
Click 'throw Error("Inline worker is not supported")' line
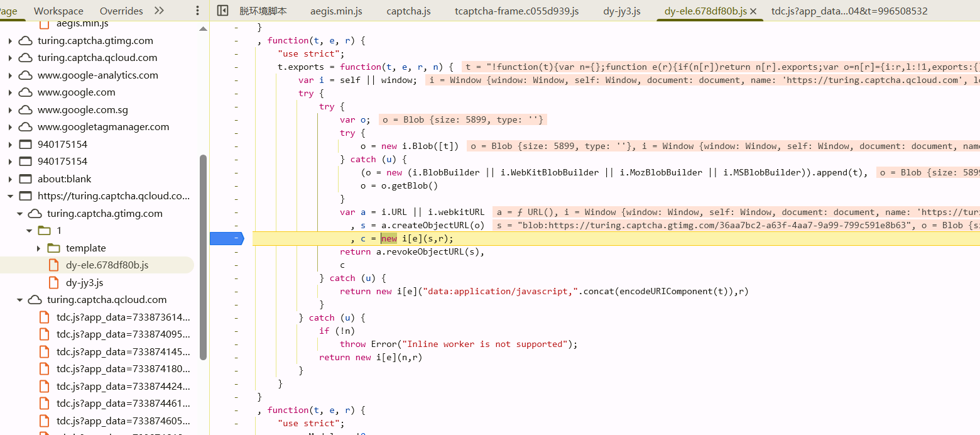coord(458,344)
